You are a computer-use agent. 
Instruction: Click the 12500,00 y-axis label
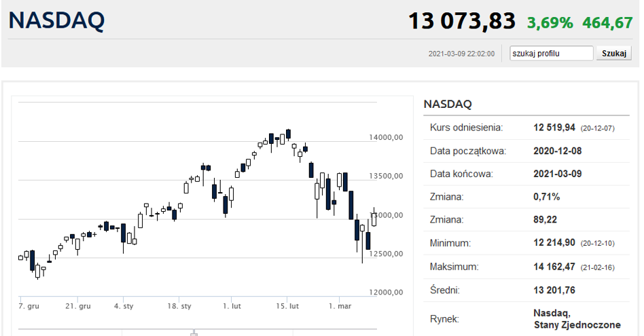pyautogui.click(x=386, y=254)
